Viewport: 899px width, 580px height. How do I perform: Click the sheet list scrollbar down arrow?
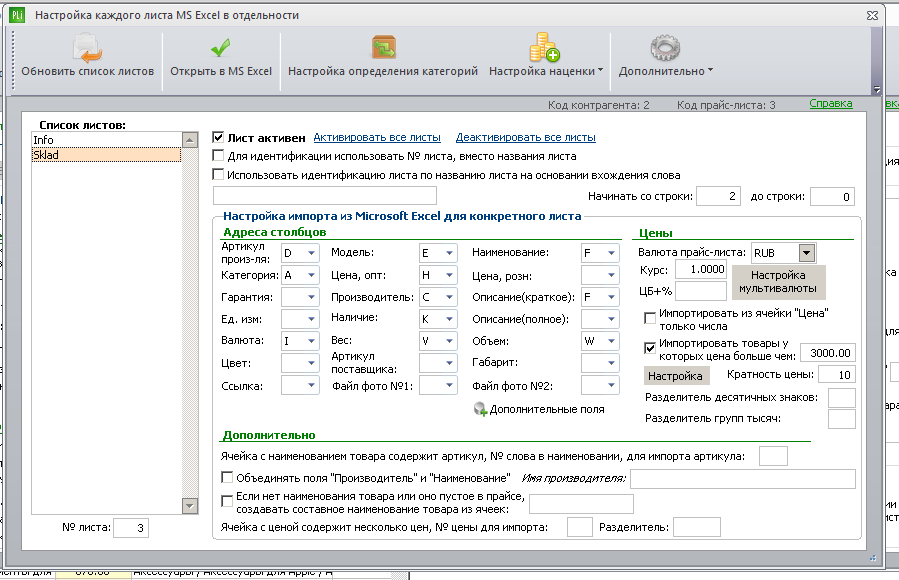click(x=190, y=505)
